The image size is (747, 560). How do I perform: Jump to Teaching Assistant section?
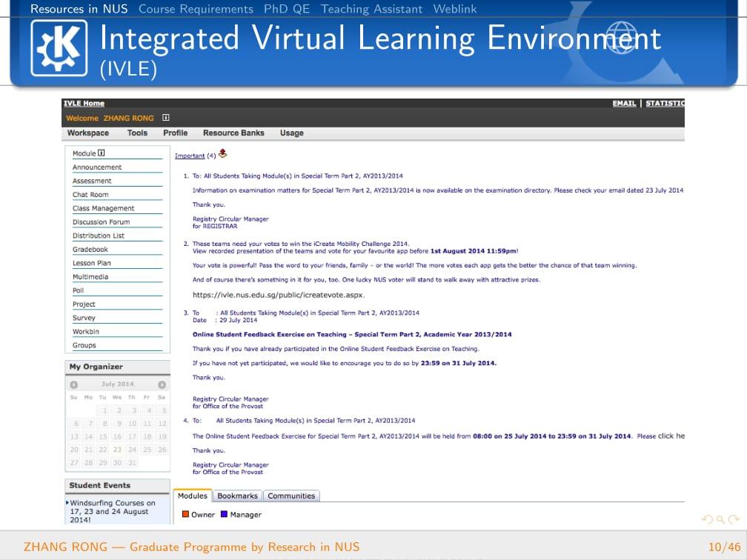tap(371, 9)
